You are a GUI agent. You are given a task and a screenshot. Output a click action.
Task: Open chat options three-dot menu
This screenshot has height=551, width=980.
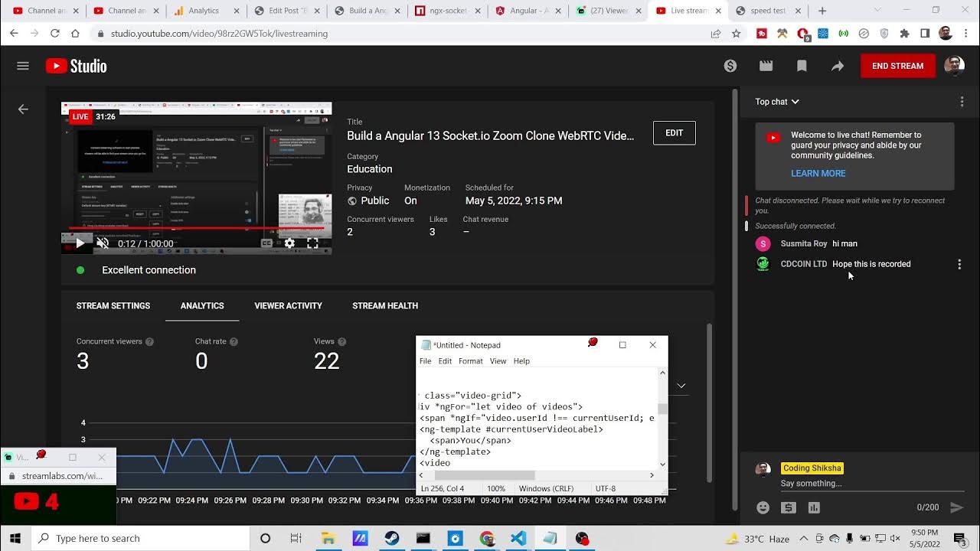pyautogui.click(x=962, y=102)
